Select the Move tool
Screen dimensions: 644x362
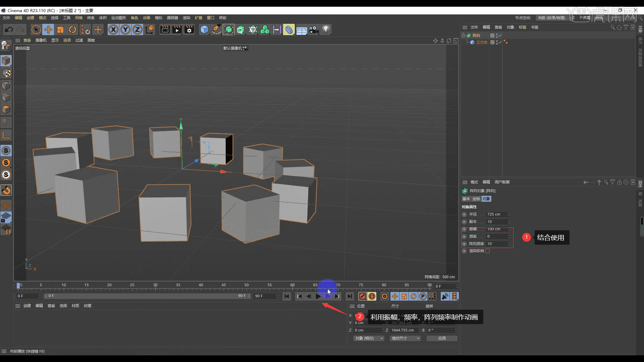pos(48,29)
